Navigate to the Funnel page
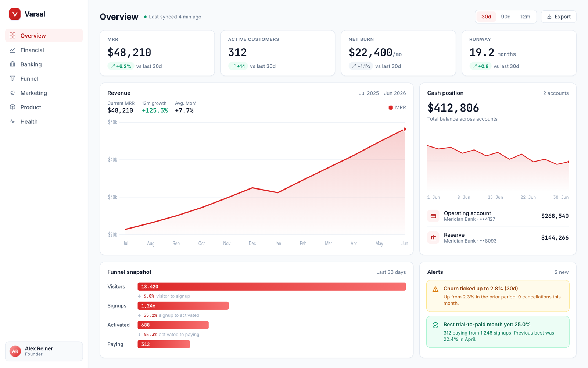The width and height of the screenshot is (588, 368). click(44, 78)
